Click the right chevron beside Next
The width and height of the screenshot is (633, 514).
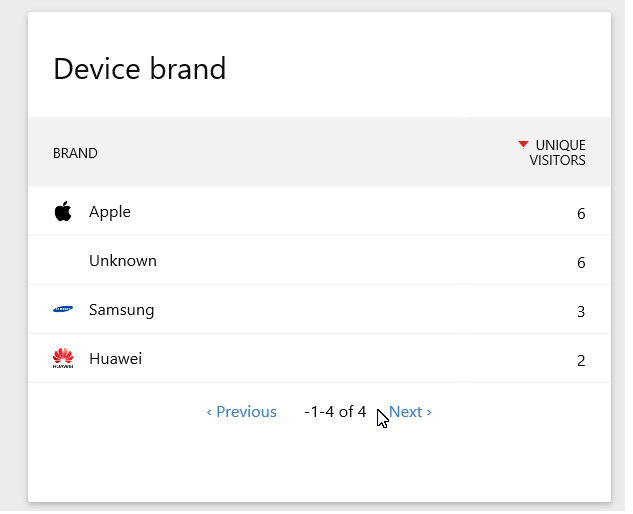click(x=429, y=412)
